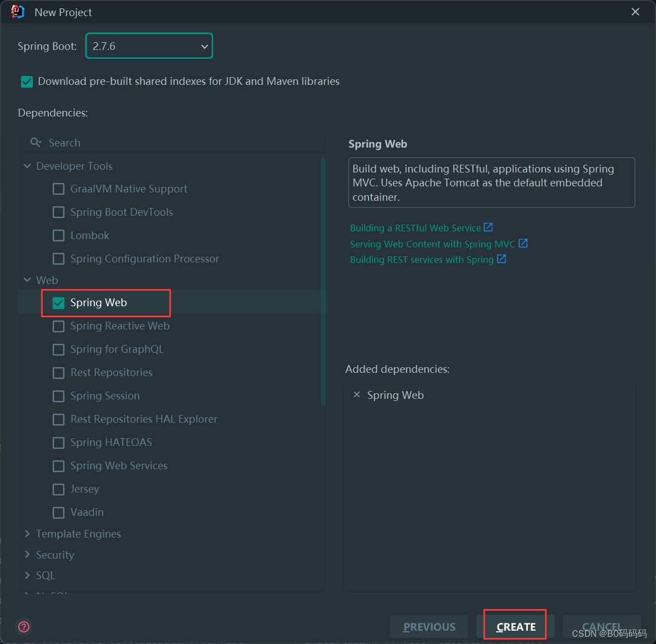Viewport: 656px width, 644px height.
Task: Close the New Project dialog
Action: click(x=635, y=12)
